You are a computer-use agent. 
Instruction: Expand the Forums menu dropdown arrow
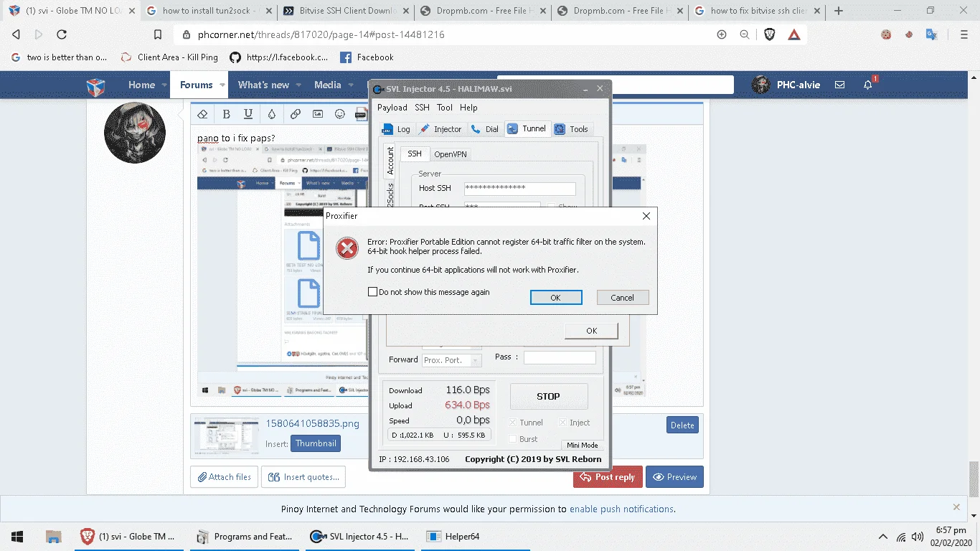pos(222,85)
